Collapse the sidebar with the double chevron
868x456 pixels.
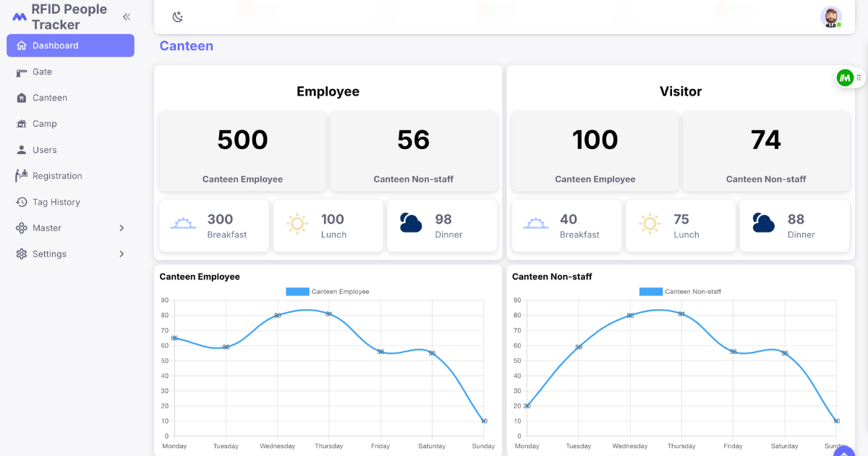point(127,17)
